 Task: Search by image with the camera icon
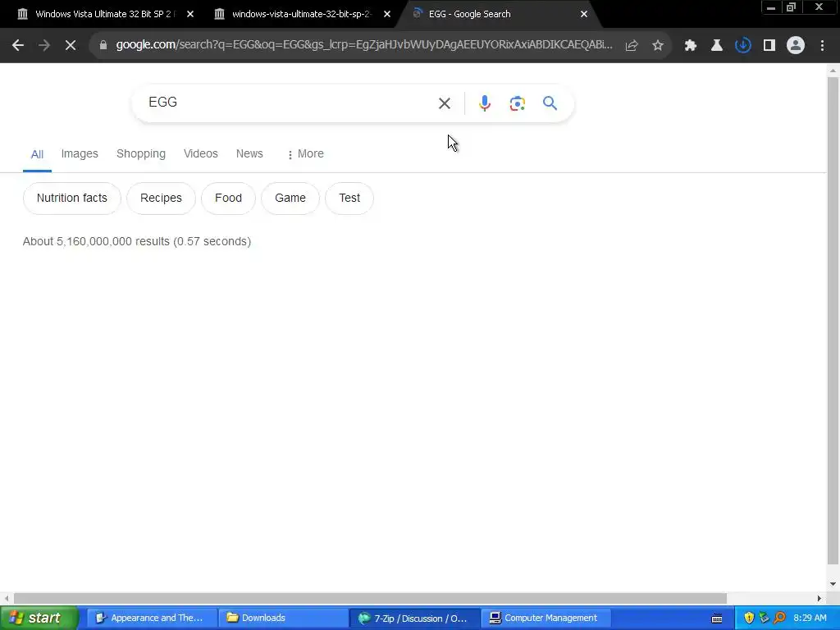point(517,103)
